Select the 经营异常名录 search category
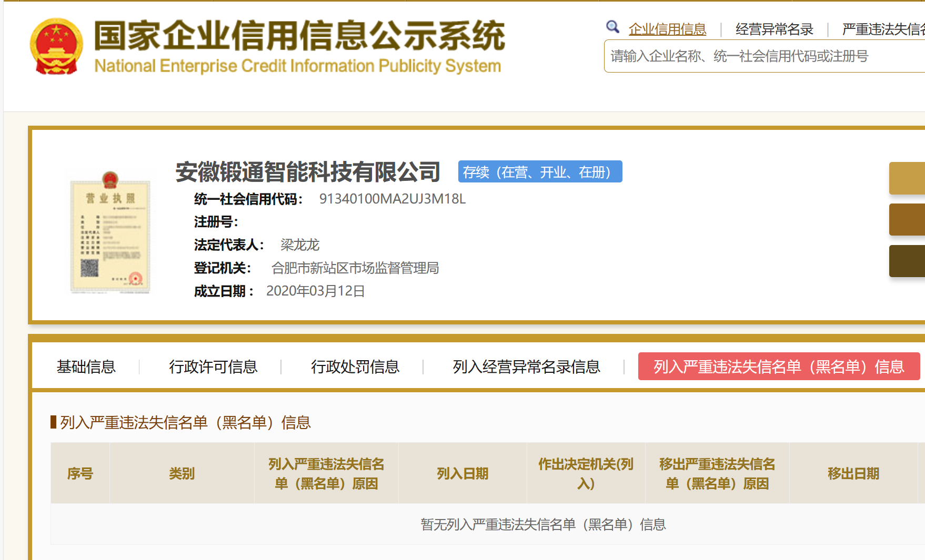The height and width of the screenshot is (560, 925). [774, 29]
